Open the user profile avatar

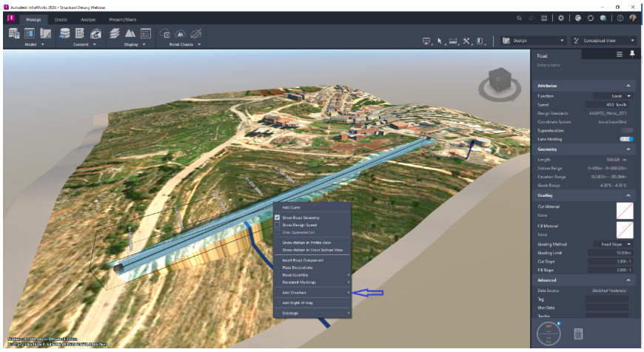(x=633, y=18)
